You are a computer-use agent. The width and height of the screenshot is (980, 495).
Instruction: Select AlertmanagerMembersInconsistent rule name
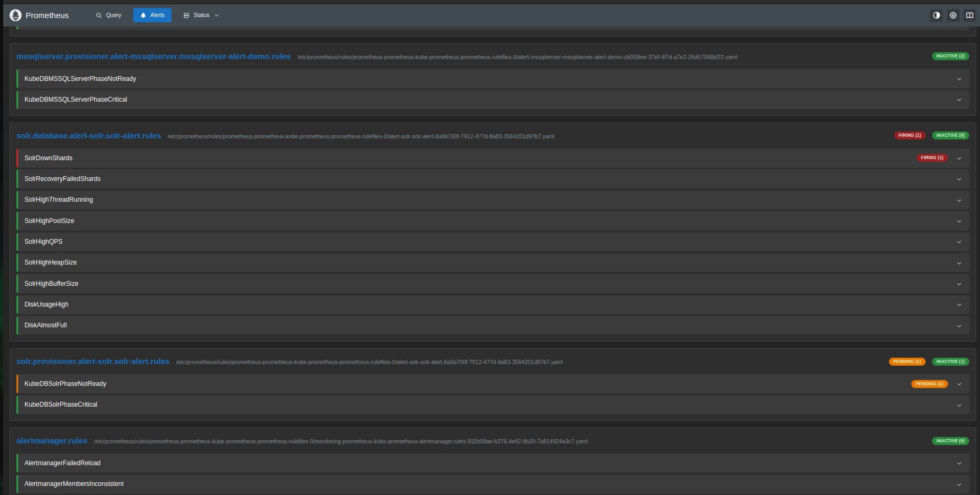[74, 484]
